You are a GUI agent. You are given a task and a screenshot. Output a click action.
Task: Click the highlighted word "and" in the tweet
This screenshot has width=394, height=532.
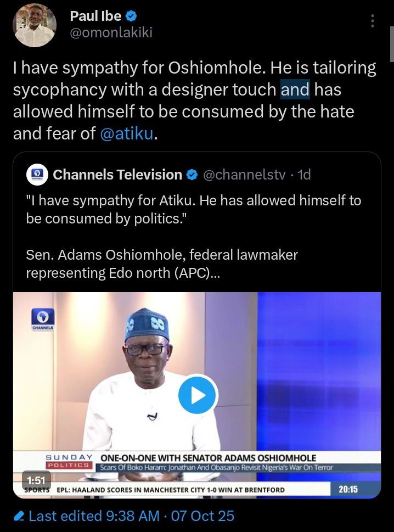[x=295, y=89]
